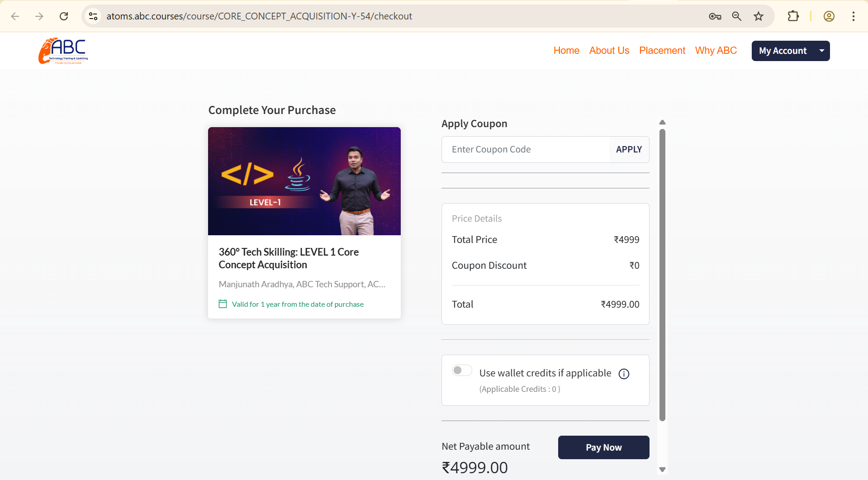The width and height of the screenshot is (868, 480).
Task: Click the ABC logo
Action: tap(63, 51)
